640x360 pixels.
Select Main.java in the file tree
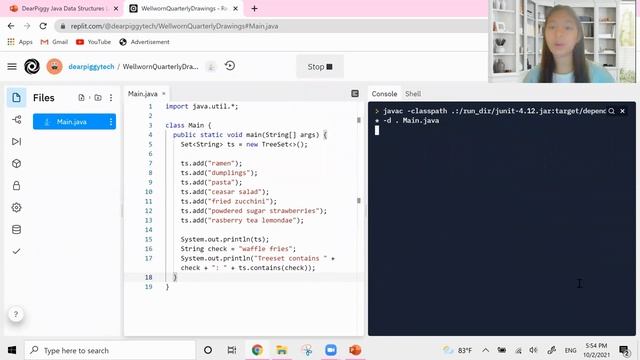point(74,122)
